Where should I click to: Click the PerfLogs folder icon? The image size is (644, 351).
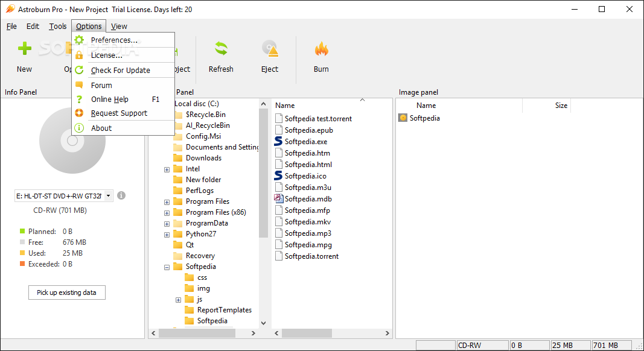178,191
